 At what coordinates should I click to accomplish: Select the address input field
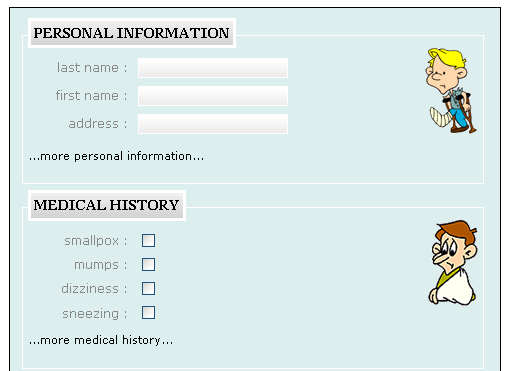tap(213, 124)
